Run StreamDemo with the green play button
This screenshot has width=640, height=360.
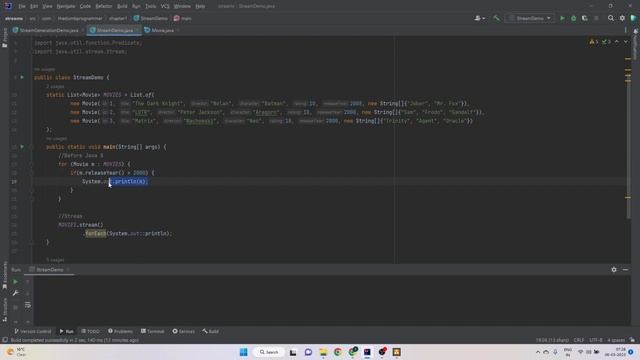pos(562,18)
